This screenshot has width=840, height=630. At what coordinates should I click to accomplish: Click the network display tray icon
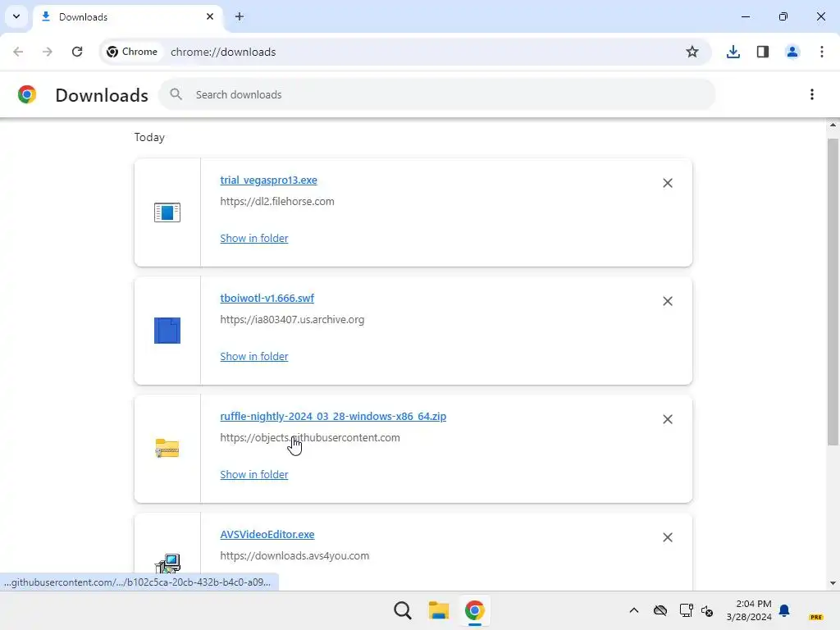click(x=687, y=610)
